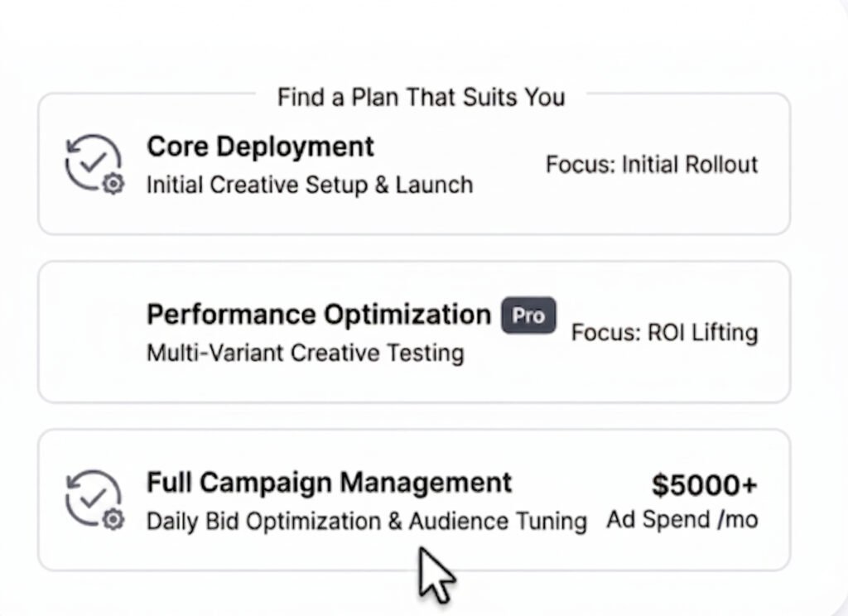Click the Multi-Variant Creative Testing description
The height and width of the screenshot is (616, 848).
pos(305,353)
